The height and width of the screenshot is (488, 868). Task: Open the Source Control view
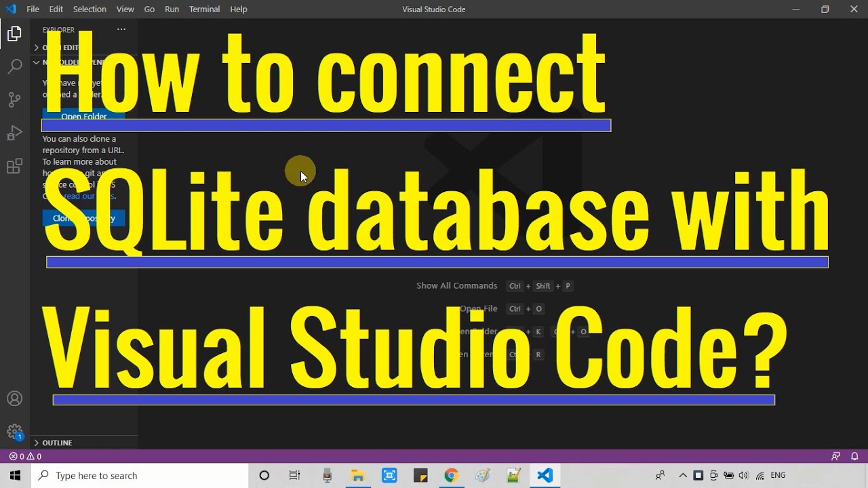click(14, 100)
